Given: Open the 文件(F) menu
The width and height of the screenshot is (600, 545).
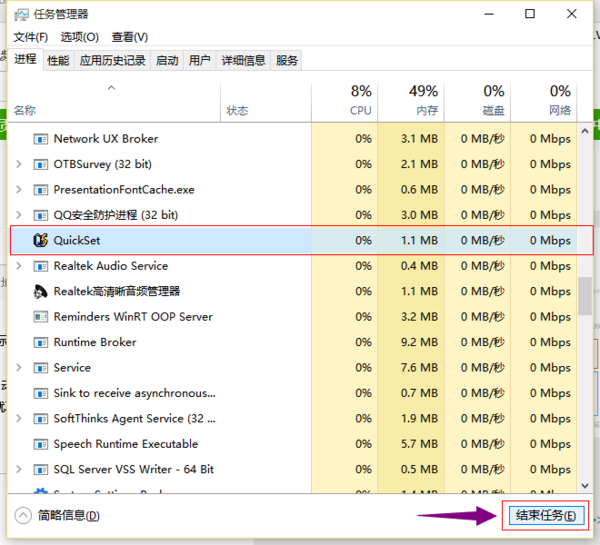Looking at the screenshot, I should point(31,37).
